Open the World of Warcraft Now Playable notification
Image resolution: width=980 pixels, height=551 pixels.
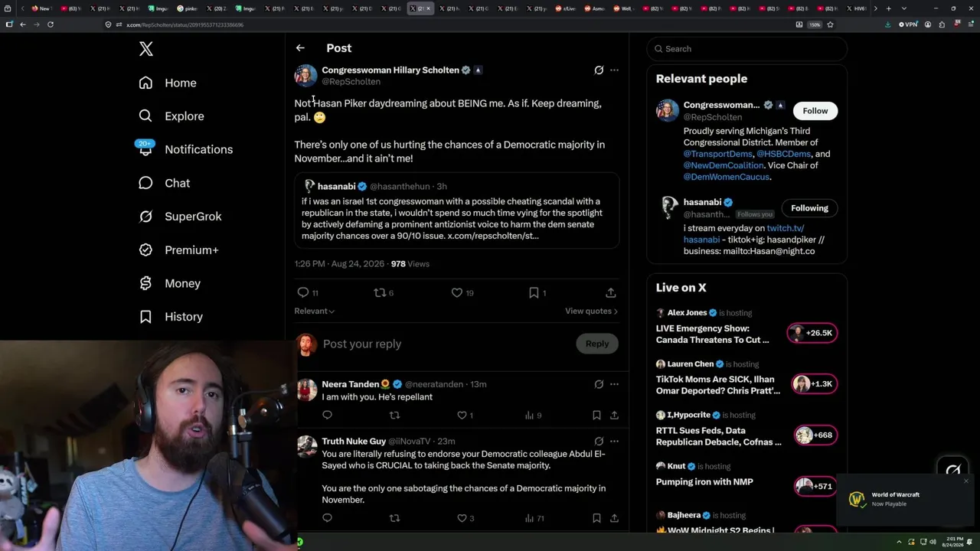[x=904, y=499]
